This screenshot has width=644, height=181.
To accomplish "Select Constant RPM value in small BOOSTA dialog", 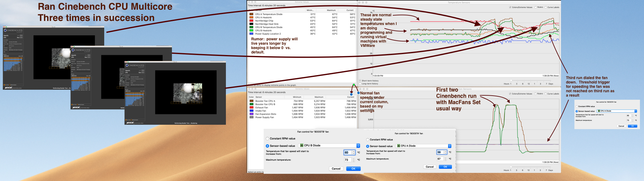I will coord(577,106).
